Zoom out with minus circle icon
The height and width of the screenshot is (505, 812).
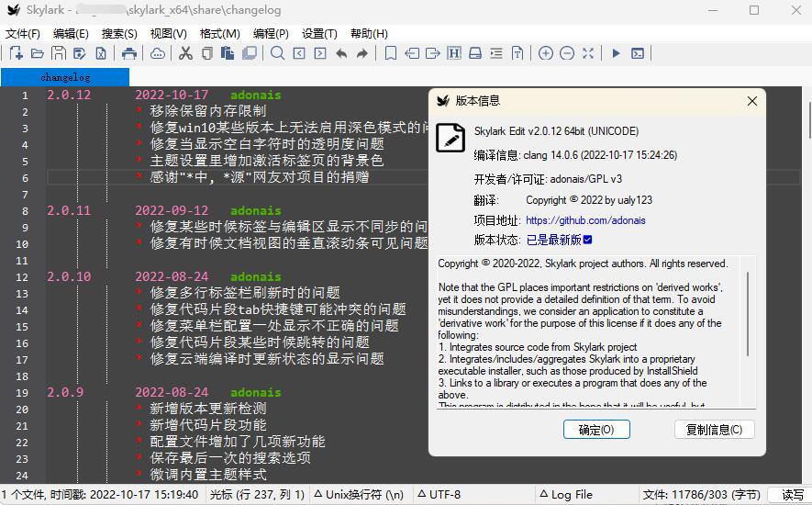567,53
